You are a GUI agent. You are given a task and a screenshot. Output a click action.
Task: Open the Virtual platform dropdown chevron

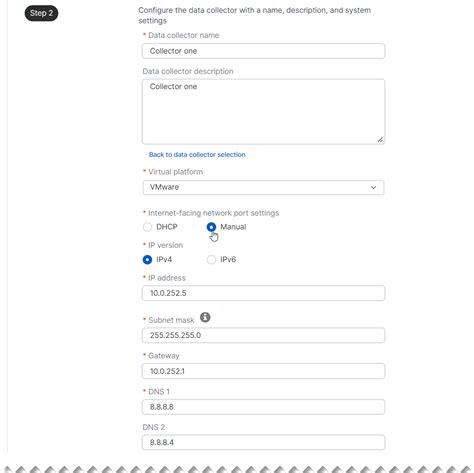373,187
